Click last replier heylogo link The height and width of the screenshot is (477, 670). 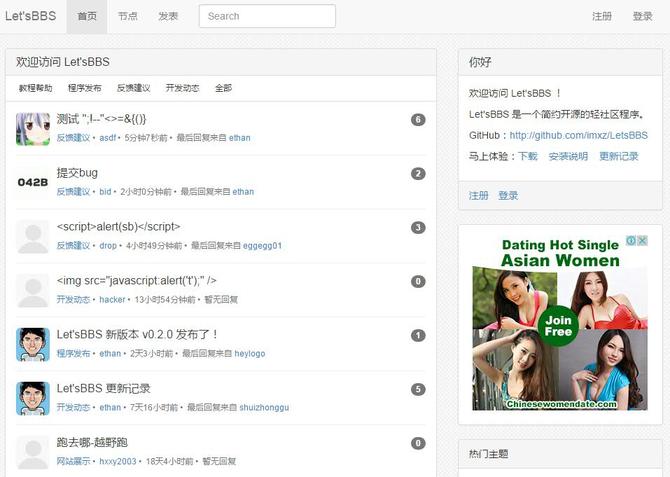pyautogui.click(x=250, y=353)
